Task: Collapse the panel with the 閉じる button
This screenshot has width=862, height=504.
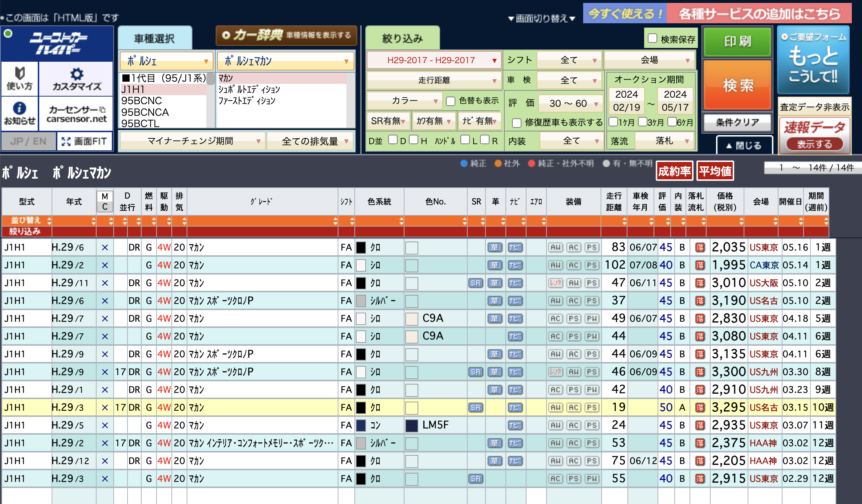Action: [x=744, y=145]
